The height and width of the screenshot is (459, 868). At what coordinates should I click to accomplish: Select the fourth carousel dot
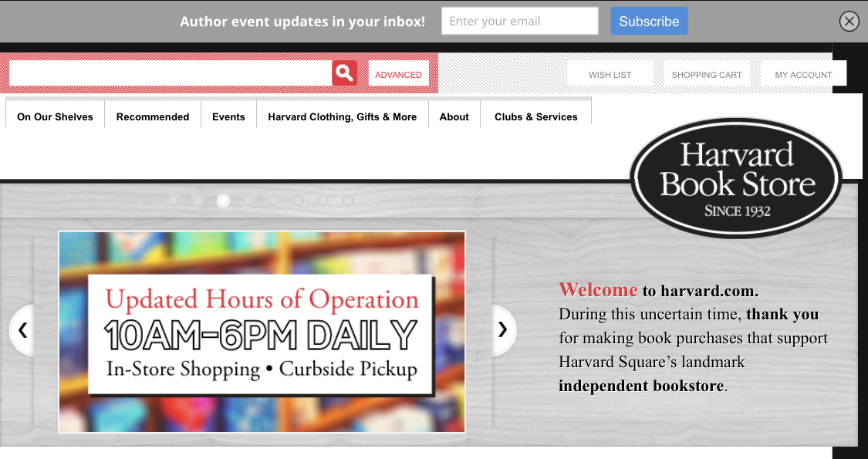tap(248, 201)
